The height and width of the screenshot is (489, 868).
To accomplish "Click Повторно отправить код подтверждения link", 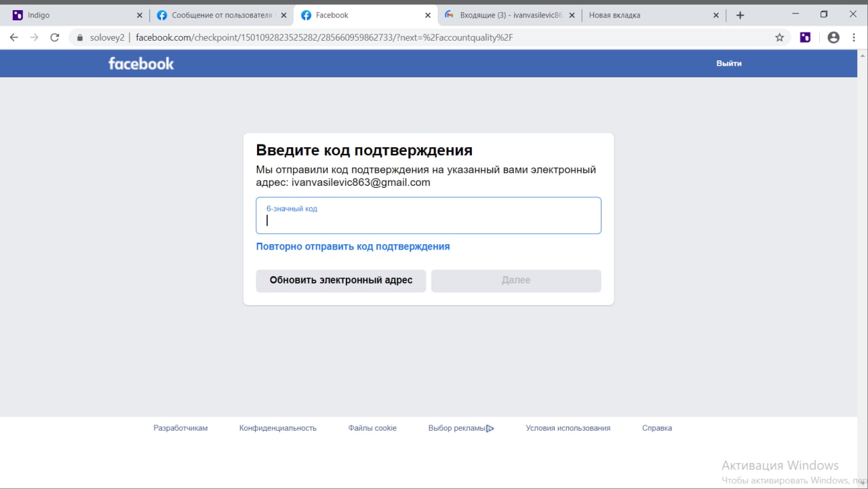I will coord(353,246).
